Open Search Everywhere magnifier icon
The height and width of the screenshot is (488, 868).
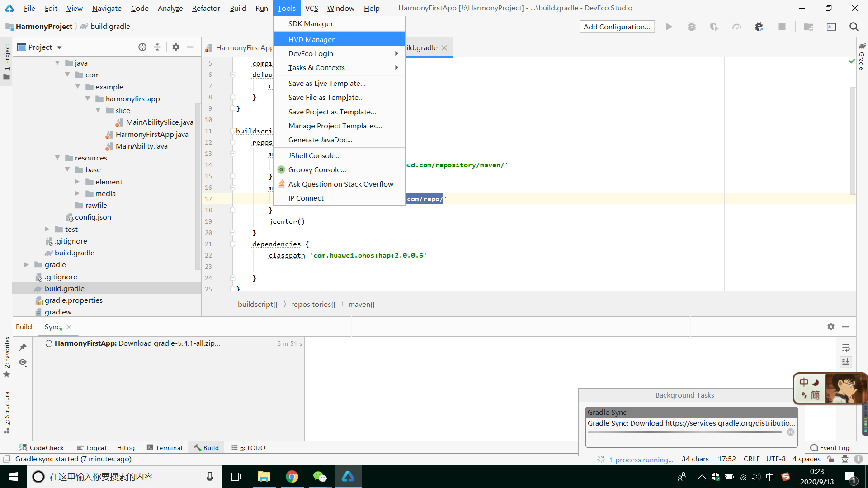(x=854, y=27)
